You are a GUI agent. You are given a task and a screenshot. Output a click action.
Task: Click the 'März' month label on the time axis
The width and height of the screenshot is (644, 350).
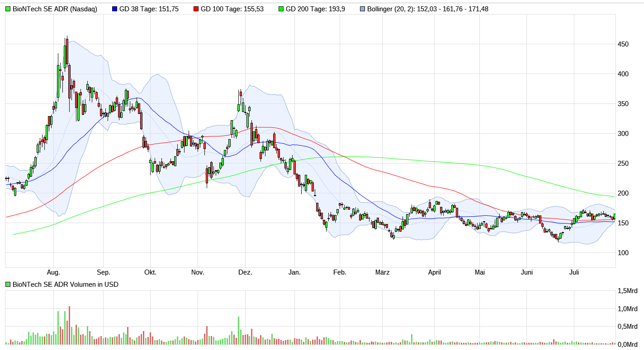(x=383, y=272)
